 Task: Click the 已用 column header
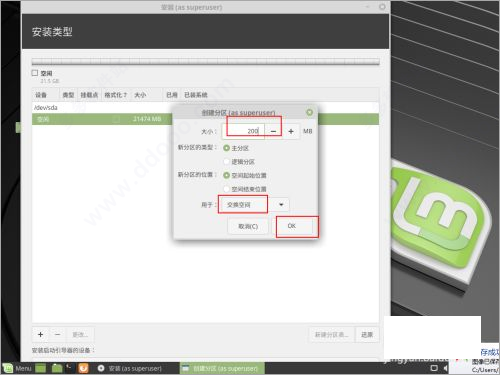click(172, 95)
